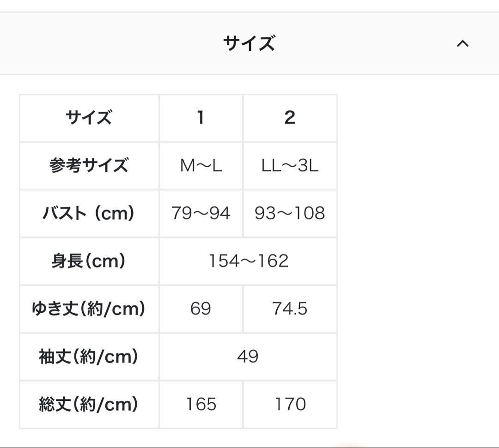Select the LL〜3L reference size cell
This screenshot has width=499, height=448.
pos(289,165)
